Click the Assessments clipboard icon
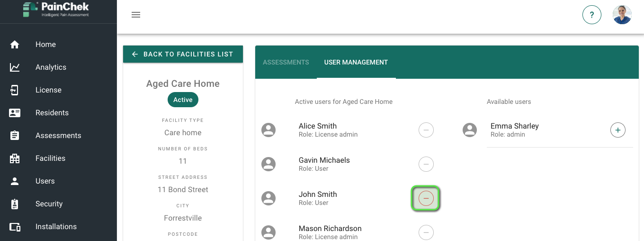 [15, 136]
